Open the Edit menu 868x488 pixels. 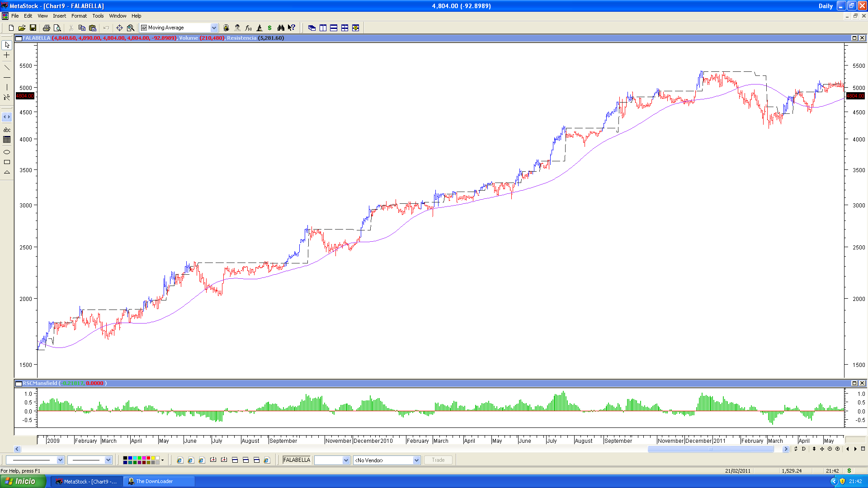pyautogui.click(x=28, y=16)
